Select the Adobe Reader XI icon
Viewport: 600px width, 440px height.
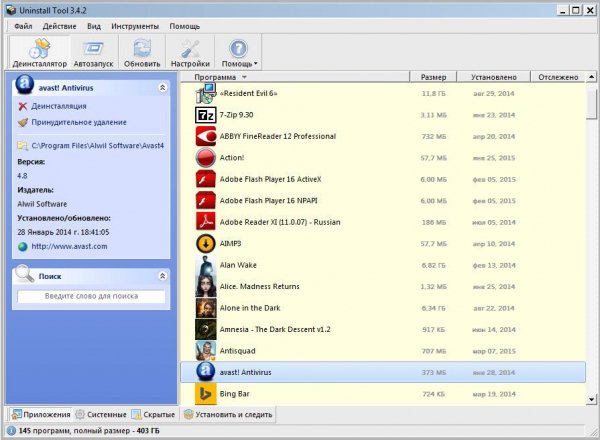(x=205, y=222)
